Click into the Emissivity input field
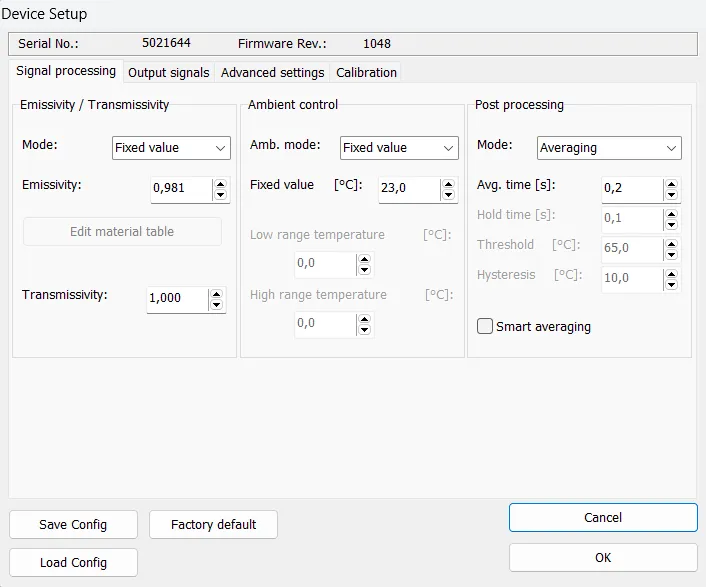 [180, 189]
